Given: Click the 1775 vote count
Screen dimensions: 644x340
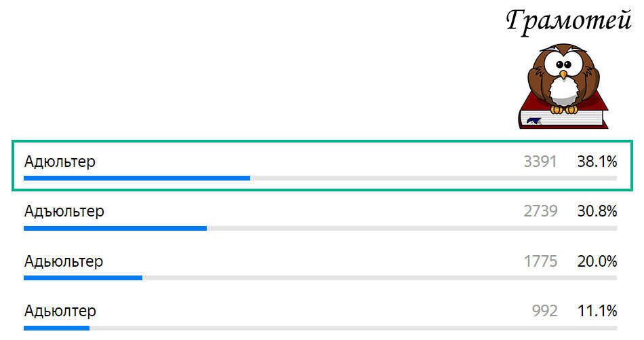Looking at the screenshot, I should 540,261.
